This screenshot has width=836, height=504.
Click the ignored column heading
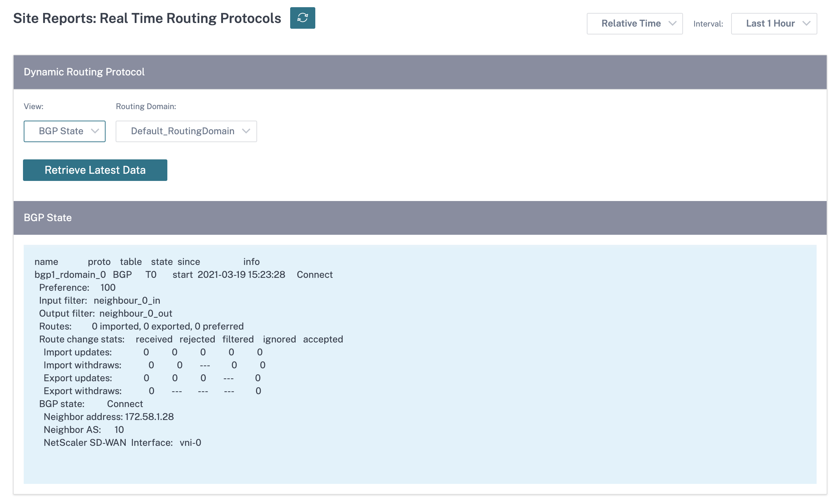[x=279, y=339]
